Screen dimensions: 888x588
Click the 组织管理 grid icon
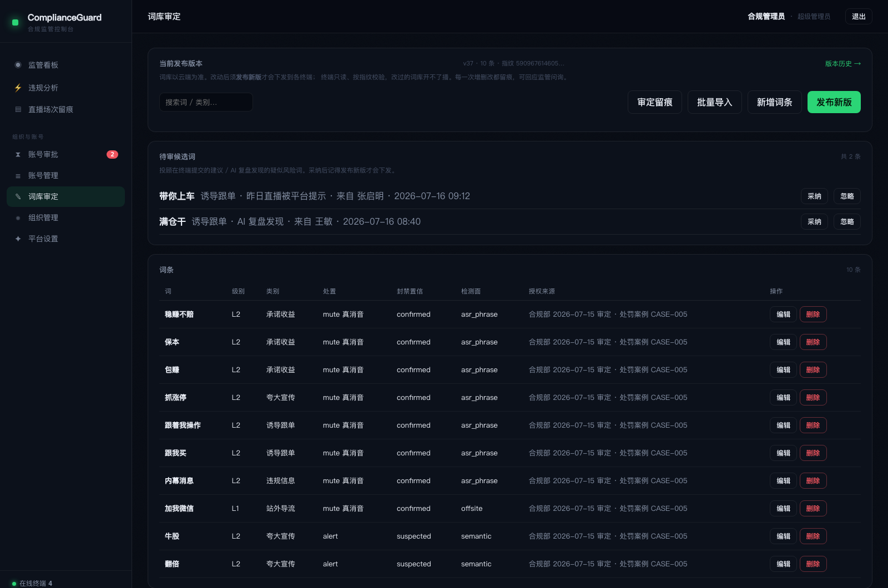[18, 217]
